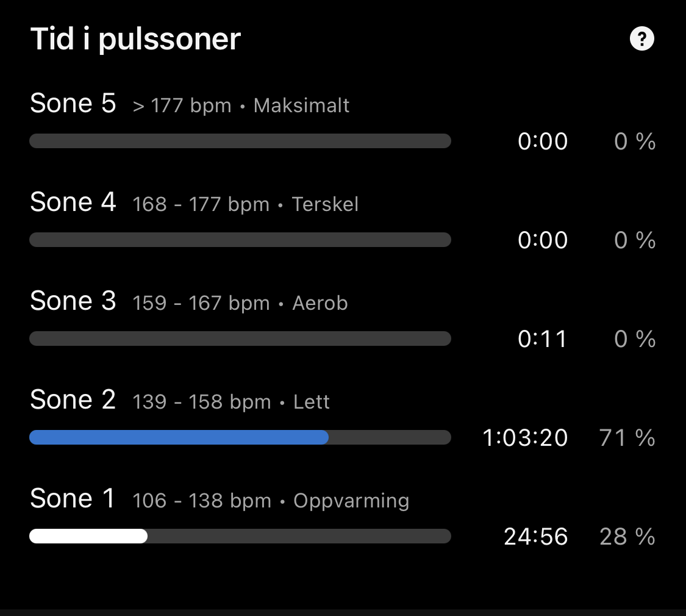This screenshot has width=686, height=616.
Task: Click the 28 % percentage value
Action: [x=627, y=537]
